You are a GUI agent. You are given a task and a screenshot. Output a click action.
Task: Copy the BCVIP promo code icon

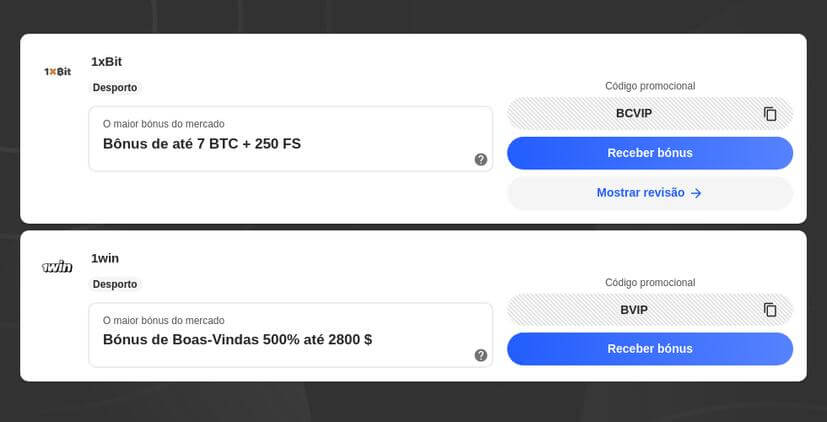tap(770, 114)
